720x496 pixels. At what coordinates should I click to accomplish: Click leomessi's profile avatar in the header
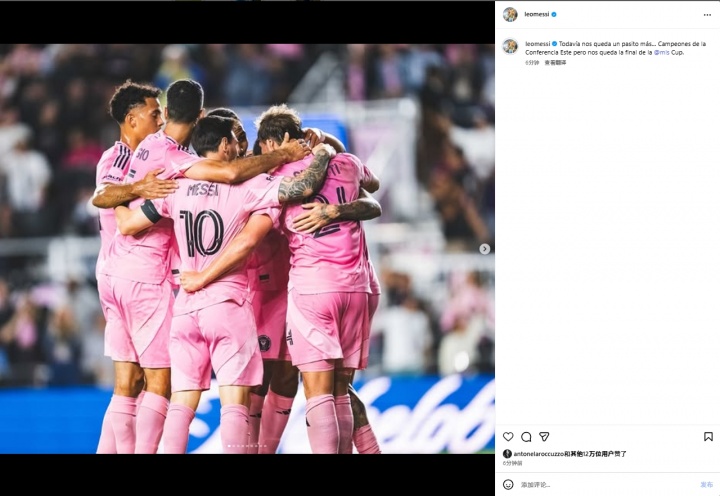(x=510, y=15)
